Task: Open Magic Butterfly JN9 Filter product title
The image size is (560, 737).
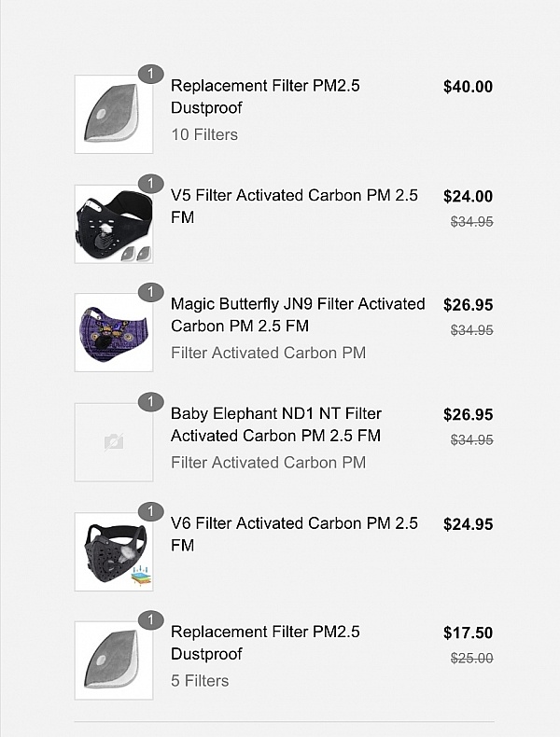Action: tap(297, 315)
